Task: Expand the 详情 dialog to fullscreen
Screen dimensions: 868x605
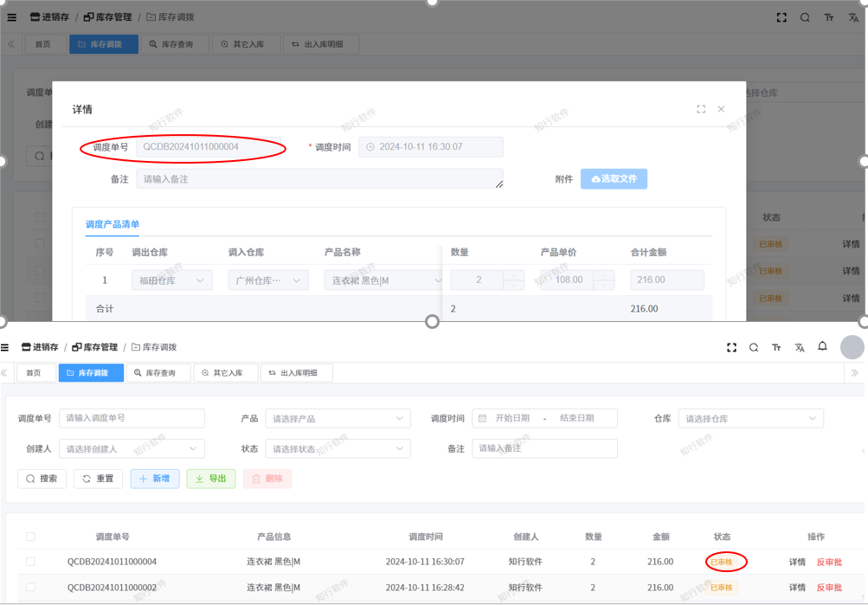Action: (x=701, y=109)
